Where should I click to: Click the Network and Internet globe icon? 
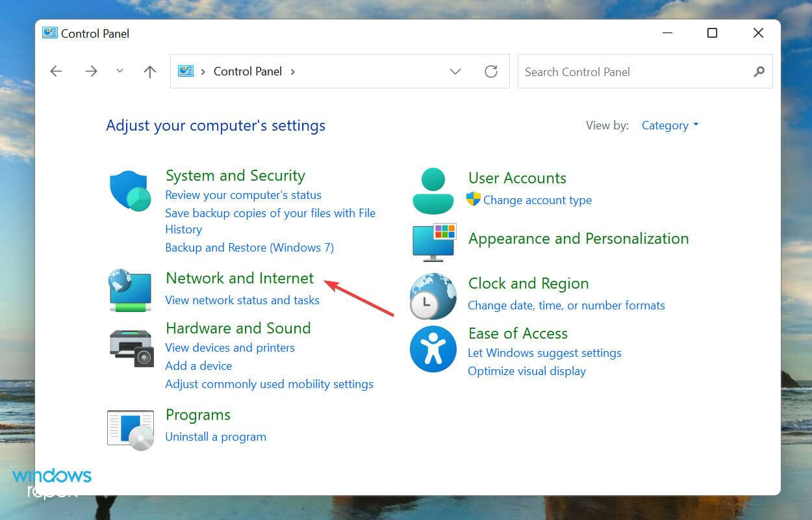(130, 291)
